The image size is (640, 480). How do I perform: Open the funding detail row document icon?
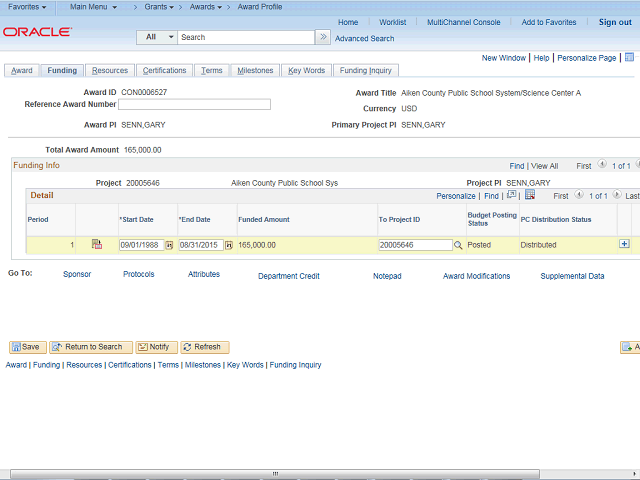tap(97, 244)
